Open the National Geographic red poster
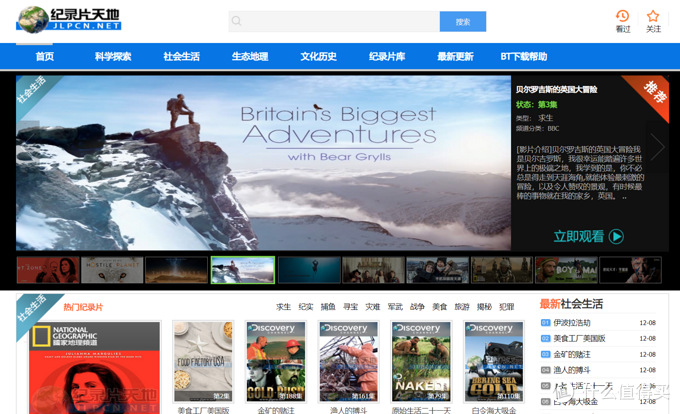Viewport: 680px width, 414px height. (x=95, y=368)
